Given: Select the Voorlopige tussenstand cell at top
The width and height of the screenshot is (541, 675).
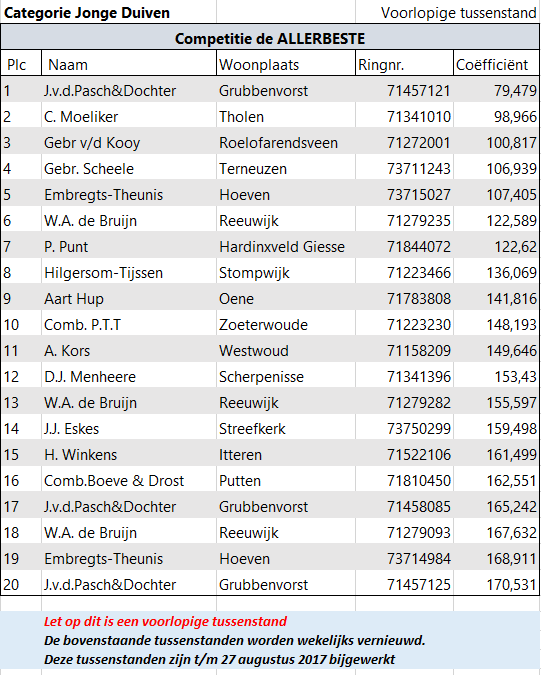Looking at the screenshot, I should [x=448, y=12].
